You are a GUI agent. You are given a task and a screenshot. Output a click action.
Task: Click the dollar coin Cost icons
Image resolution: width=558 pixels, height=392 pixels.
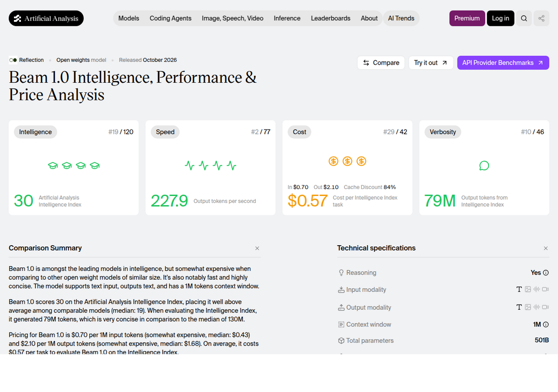coord(347,161)
